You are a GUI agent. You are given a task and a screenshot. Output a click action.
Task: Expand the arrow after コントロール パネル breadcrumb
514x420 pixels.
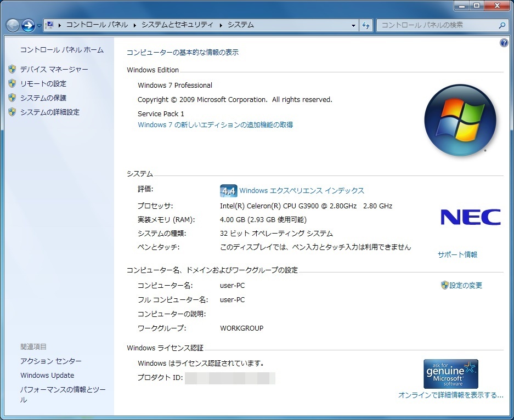pos(134,25)
